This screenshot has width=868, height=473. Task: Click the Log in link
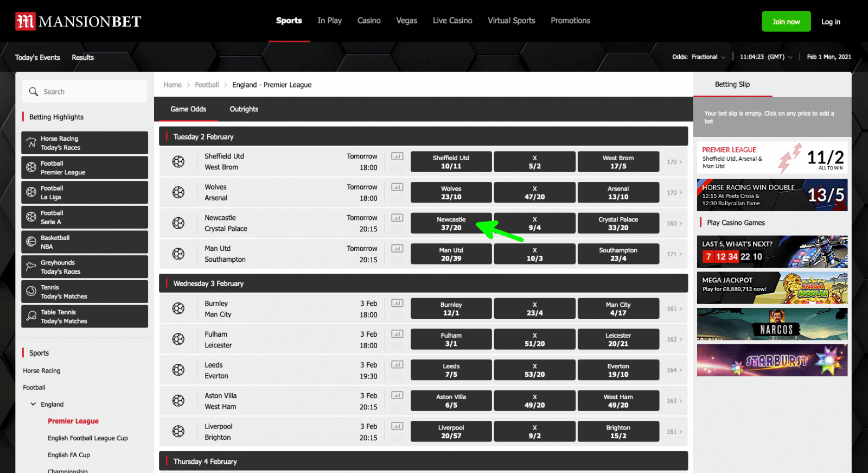pyautogui.click(x=831, y=22)
